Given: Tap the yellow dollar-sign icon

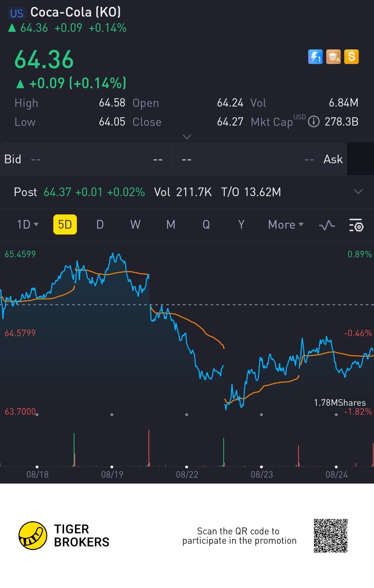Looking at the screenshot, I should pyautogui.click(x=351, y=57).
